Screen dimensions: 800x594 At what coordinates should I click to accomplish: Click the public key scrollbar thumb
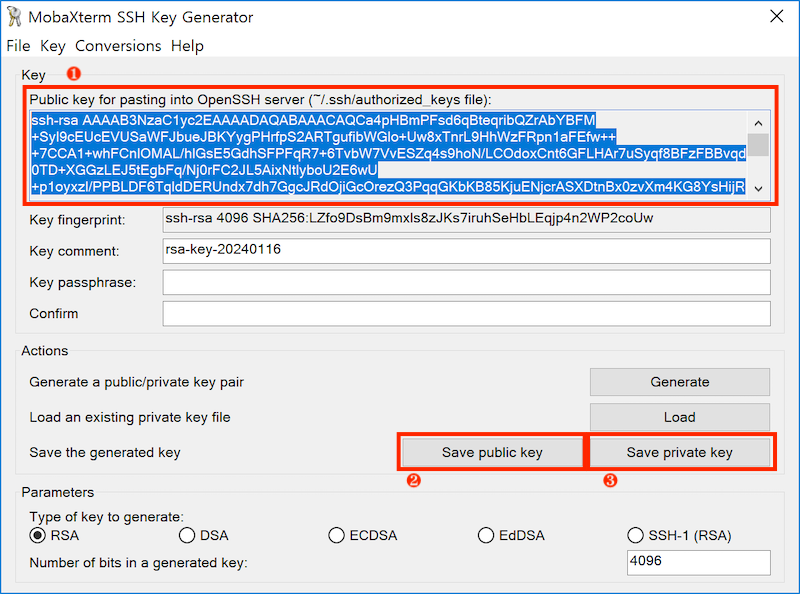point(759,145)
